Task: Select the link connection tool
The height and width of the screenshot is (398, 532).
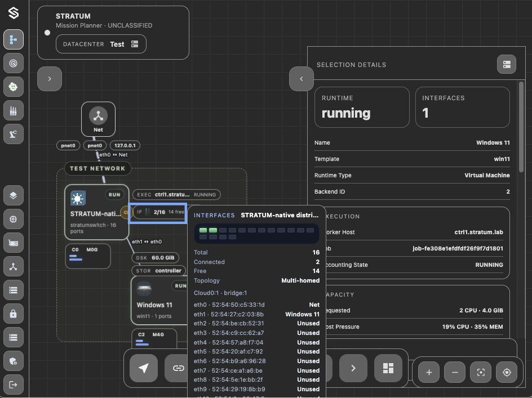Action: tap(176, 368)
